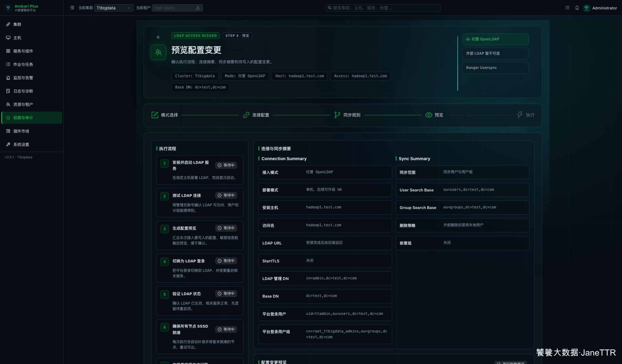Click the 执行 step lightning icon
The width and height of the screenshot is (622, 364).
coord(520,115)
